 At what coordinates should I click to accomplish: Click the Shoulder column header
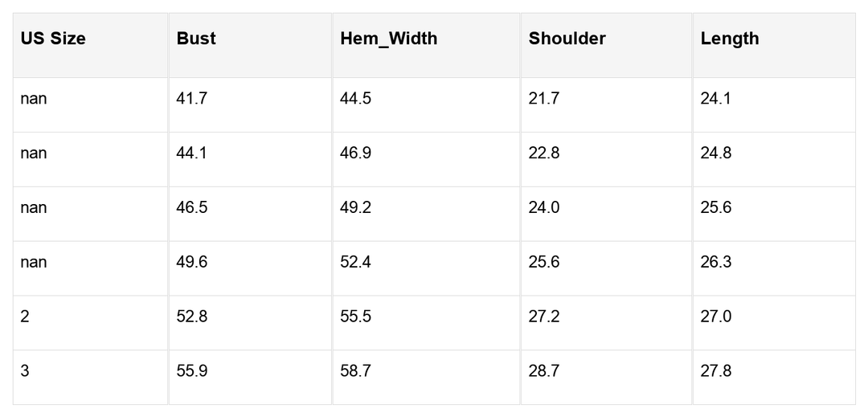567,39
